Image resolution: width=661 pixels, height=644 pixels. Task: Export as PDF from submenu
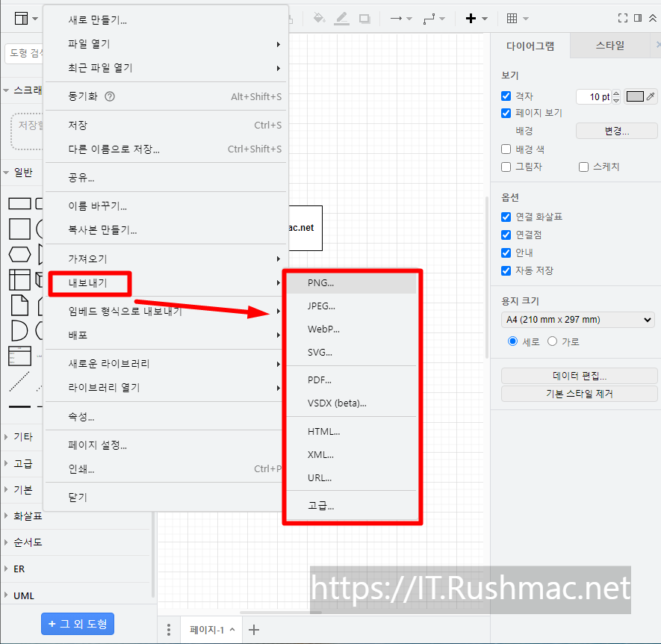click(352, 380)
